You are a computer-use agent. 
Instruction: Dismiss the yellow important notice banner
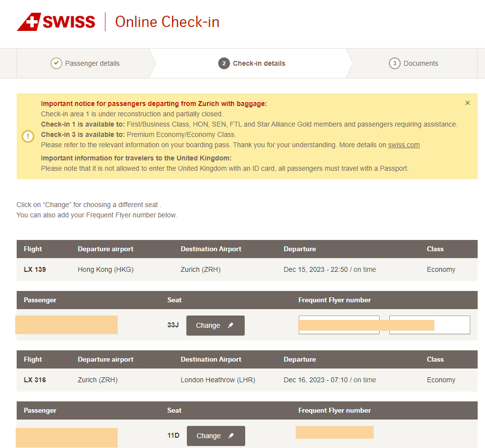click(x=467, y=103)
